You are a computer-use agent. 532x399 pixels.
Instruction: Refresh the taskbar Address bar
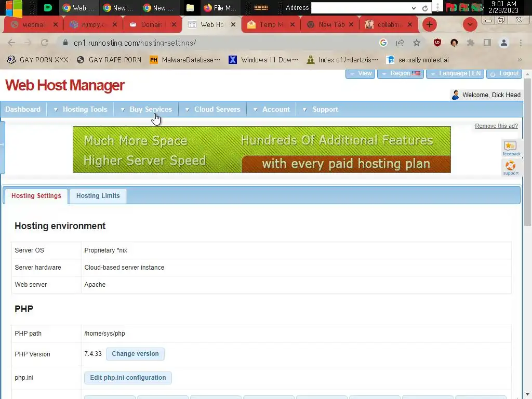425,8
